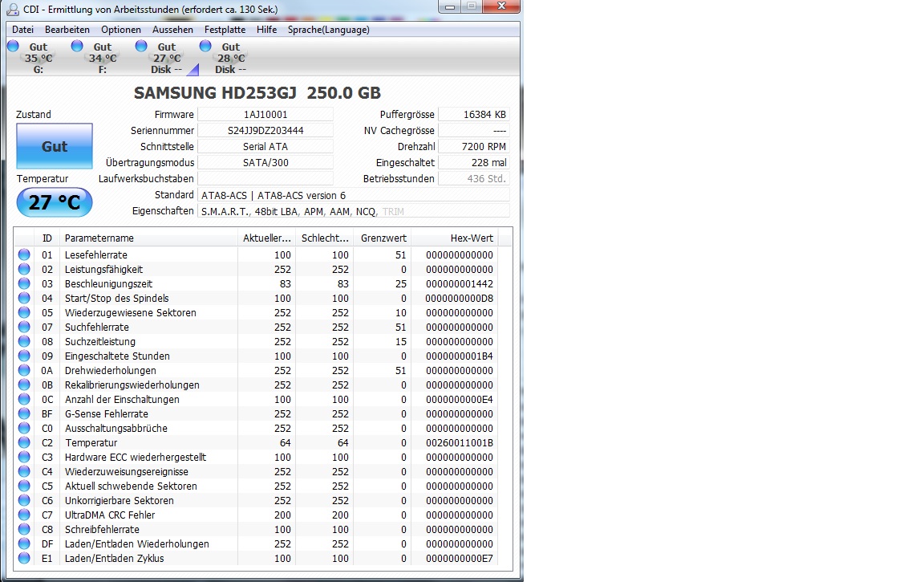924x582 pixels.
Task: Click hex value 00260011001B
Action: (x=460, y=443)
